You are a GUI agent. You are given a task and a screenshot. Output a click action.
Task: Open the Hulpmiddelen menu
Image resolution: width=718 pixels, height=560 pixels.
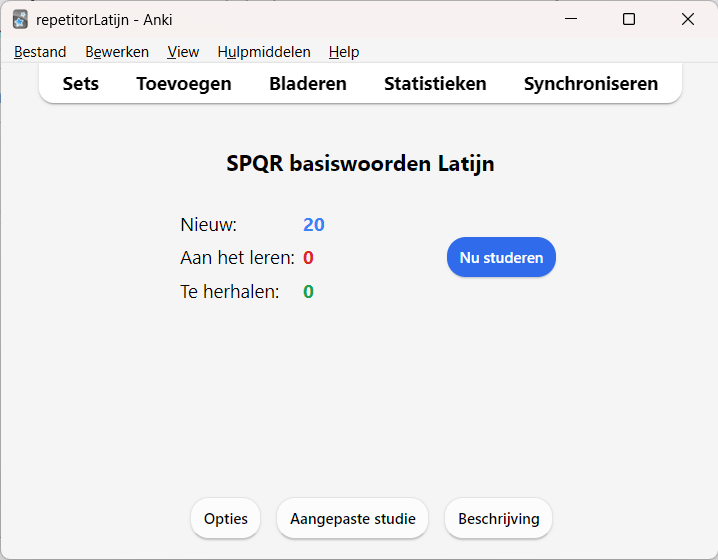click(x=264, y=52)
